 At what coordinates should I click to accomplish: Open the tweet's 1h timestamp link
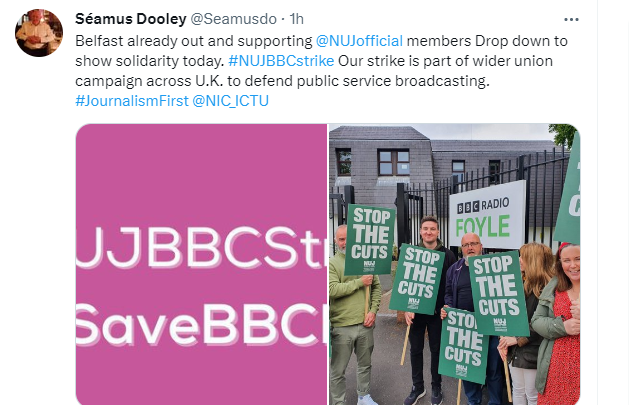tap(296, 19)
